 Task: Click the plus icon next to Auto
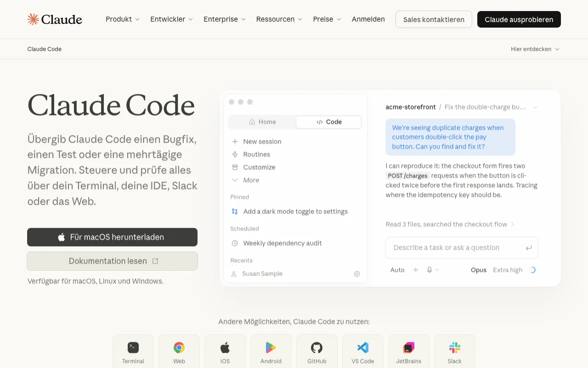pyautogui.click(x=416, y=270)
